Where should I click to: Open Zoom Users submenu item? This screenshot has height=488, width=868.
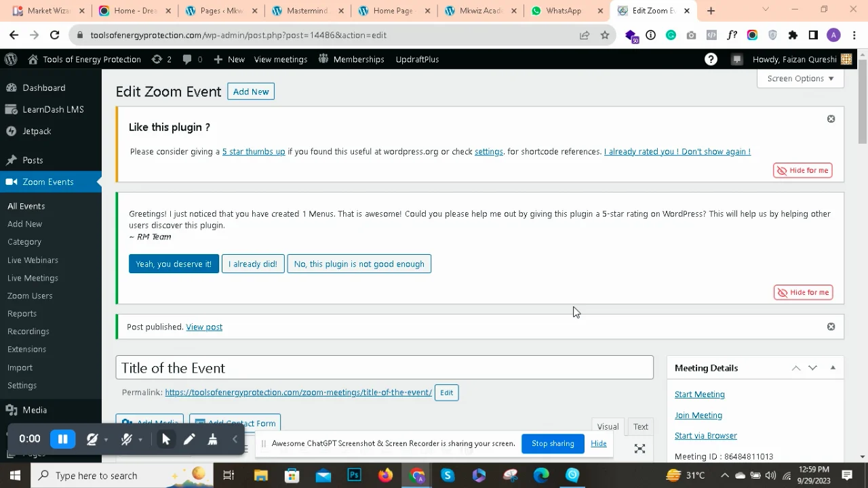pos(30,296)
